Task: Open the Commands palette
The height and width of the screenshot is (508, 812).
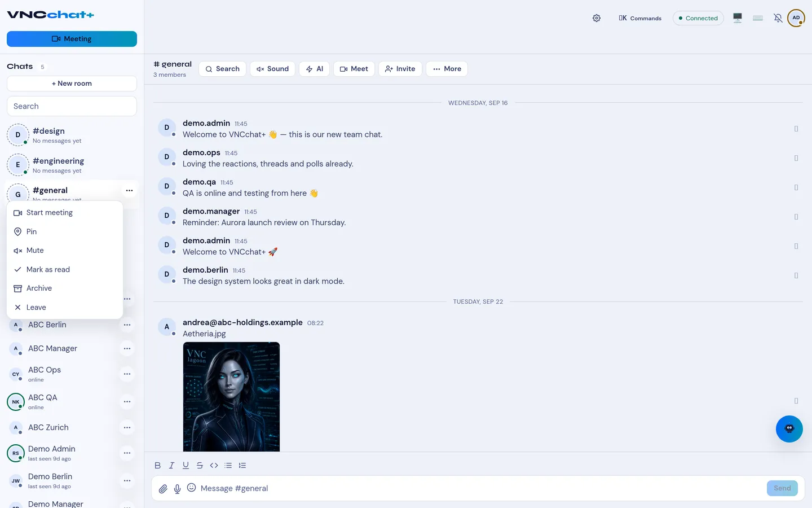Action: tap(640, 18)
